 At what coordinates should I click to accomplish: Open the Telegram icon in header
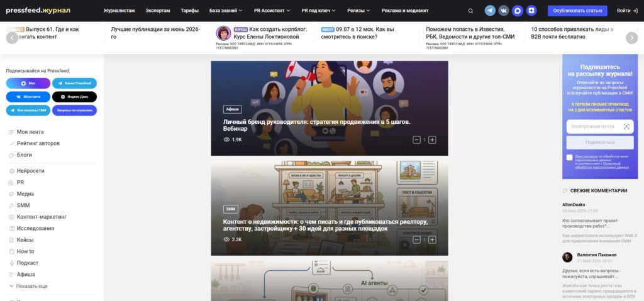point(490,11)
